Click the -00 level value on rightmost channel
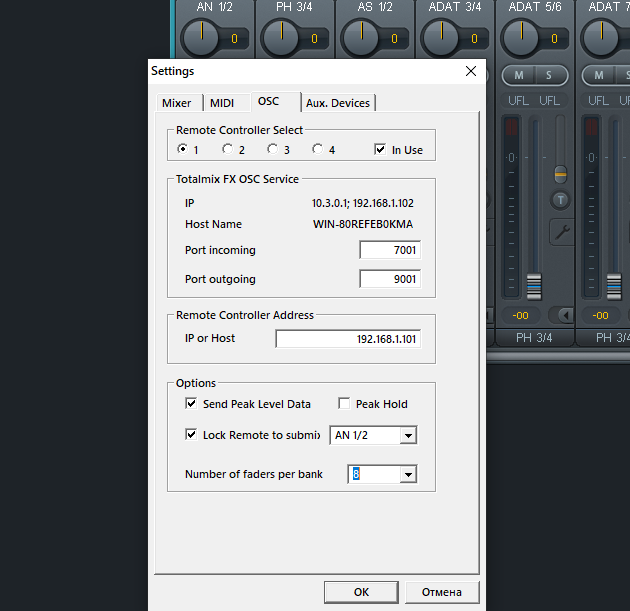630x611 pixels. [600, 316]
